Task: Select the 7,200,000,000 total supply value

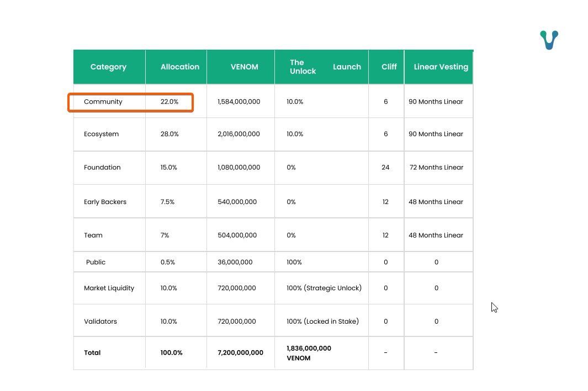Action: click(240, 353)
